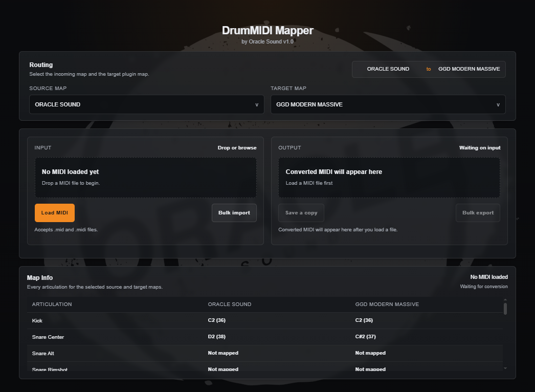Click the Map Info scrollbar up arrow
535x392 pixels.
[x=505, y=300]
